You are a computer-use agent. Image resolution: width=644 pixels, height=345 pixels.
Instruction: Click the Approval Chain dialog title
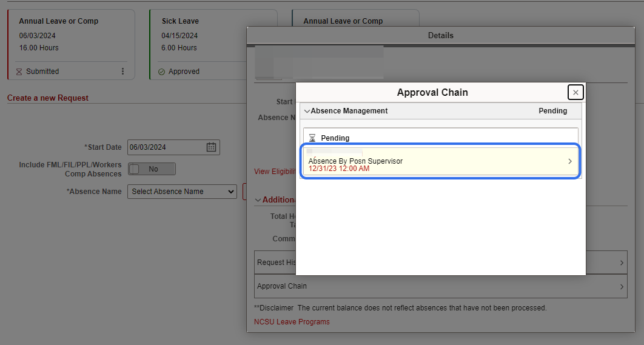click(432, 92)
